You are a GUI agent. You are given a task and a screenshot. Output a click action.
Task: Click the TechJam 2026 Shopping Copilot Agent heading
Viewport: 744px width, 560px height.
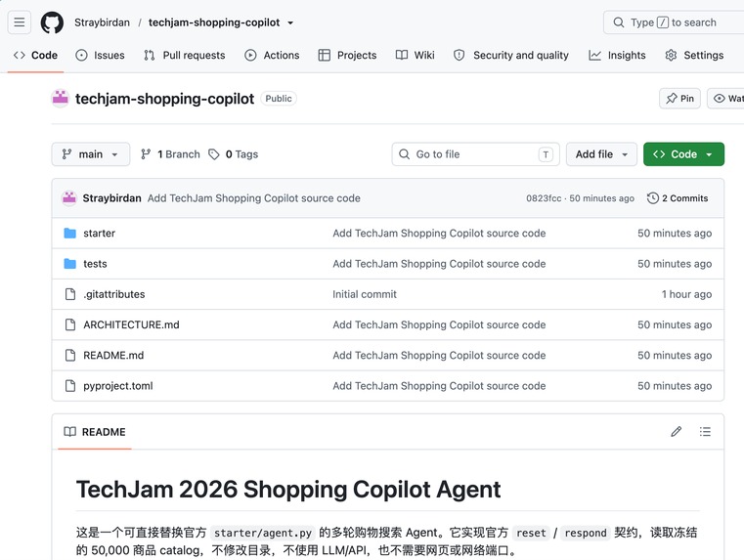[288, 490]
